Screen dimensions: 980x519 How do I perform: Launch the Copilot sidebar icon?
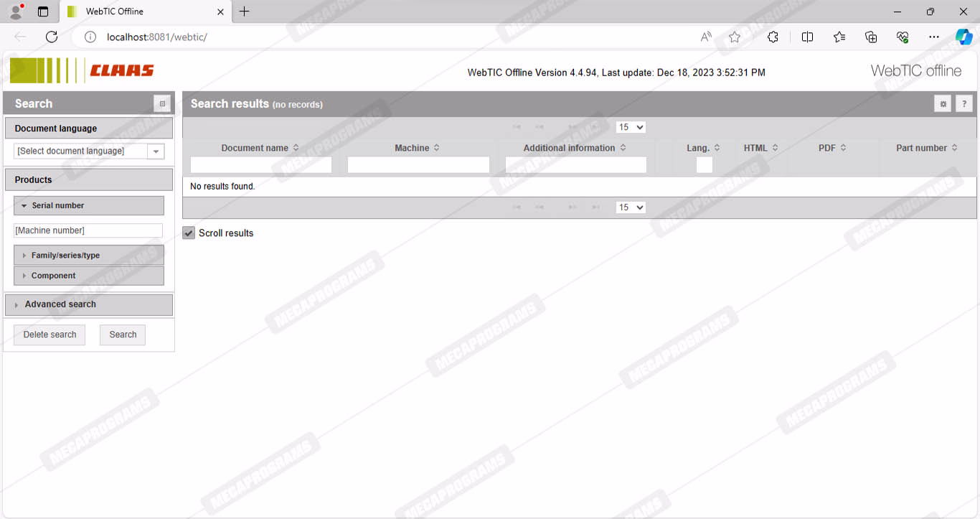pos(963,37)
